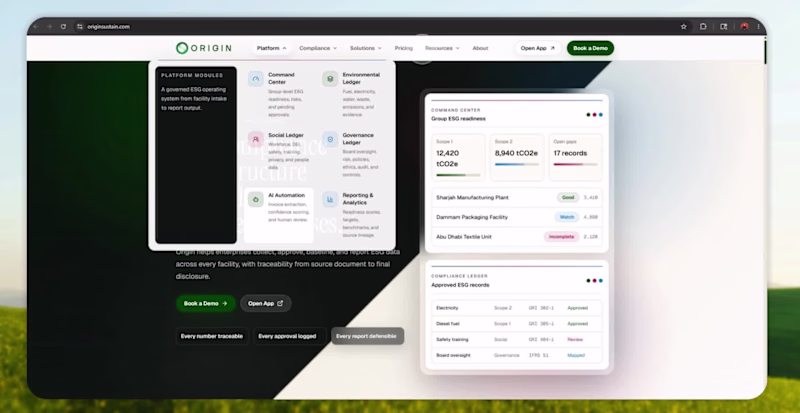Click the Environmental Ledger module icon

(x=330, y=79)
